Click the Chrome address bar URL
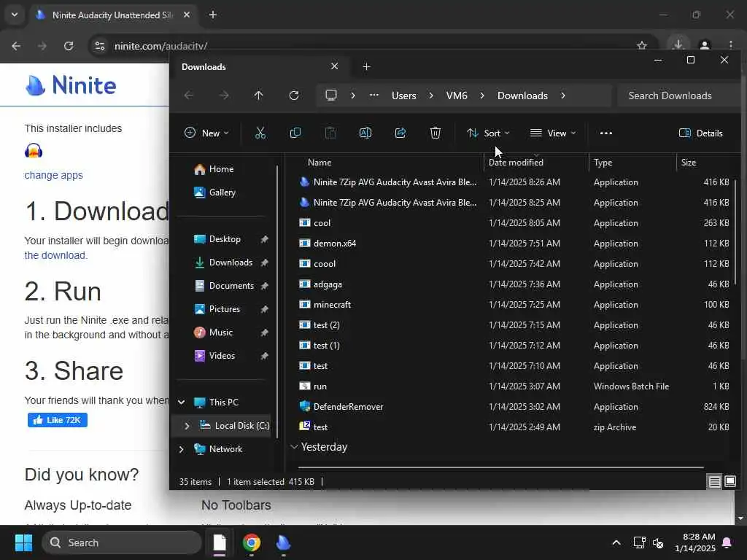Viewport: 747px width, 560px height. [160, 46]
